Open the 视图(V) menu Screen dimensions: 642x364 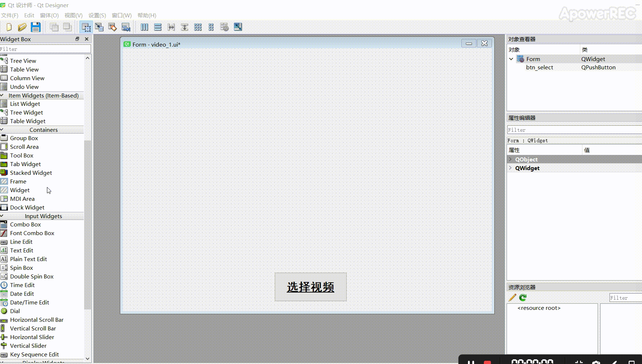point(73,15)
